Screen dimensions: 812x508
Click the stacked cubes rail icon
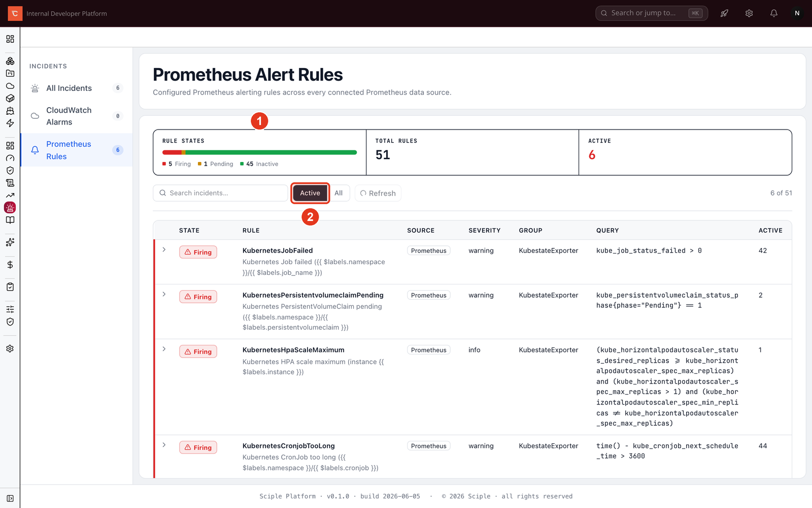click(10, 61)
